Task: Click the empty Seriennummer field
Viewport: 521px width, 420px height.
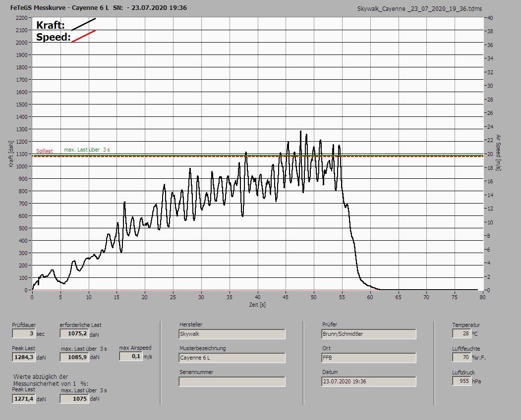Action: (232, 382)
